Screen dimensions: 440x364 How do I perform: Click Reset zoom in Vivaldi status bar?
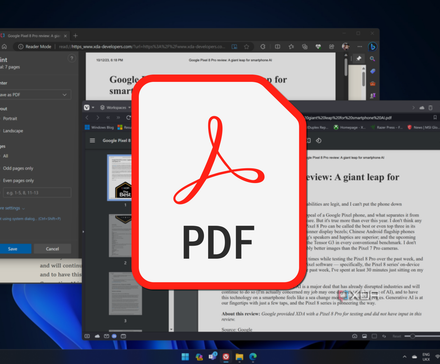click(x=397, y=336)
